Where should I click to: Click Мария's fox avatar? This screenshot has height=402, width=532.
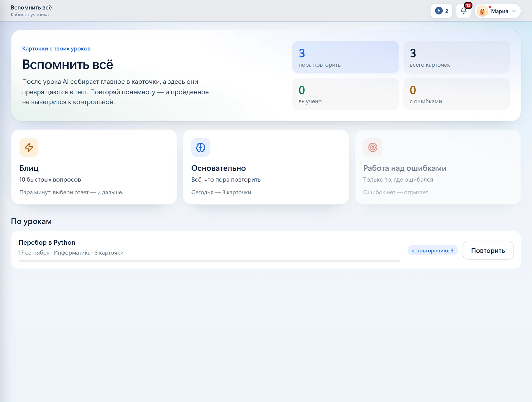[x=482, y=11]
